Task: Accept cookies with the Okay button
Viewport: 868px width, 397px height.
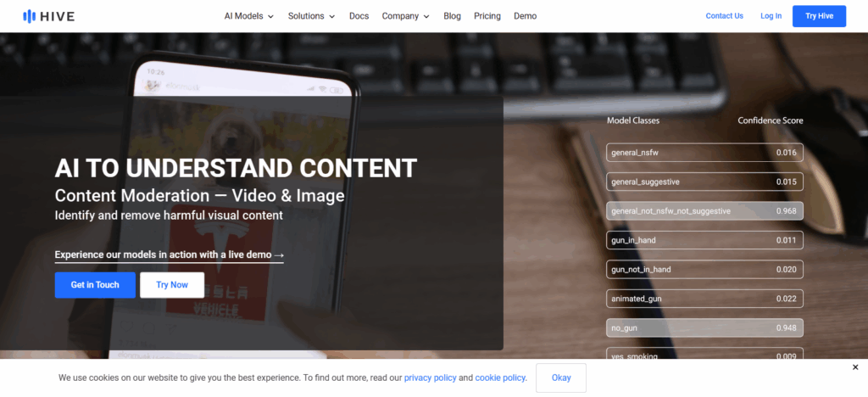Action: coord(561,377)
